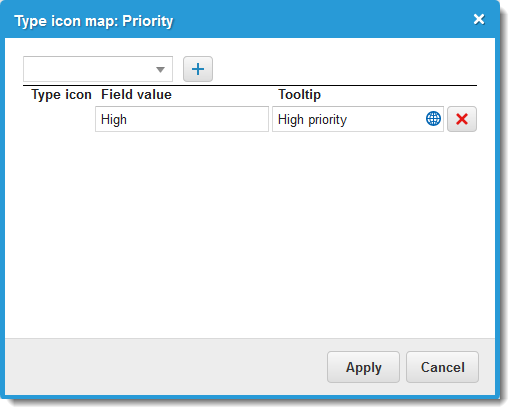The width and height of the screenshot is (515, 414).
Task: Expand the dropdown arrow beside plus button
Action: (x=160, y=69)
